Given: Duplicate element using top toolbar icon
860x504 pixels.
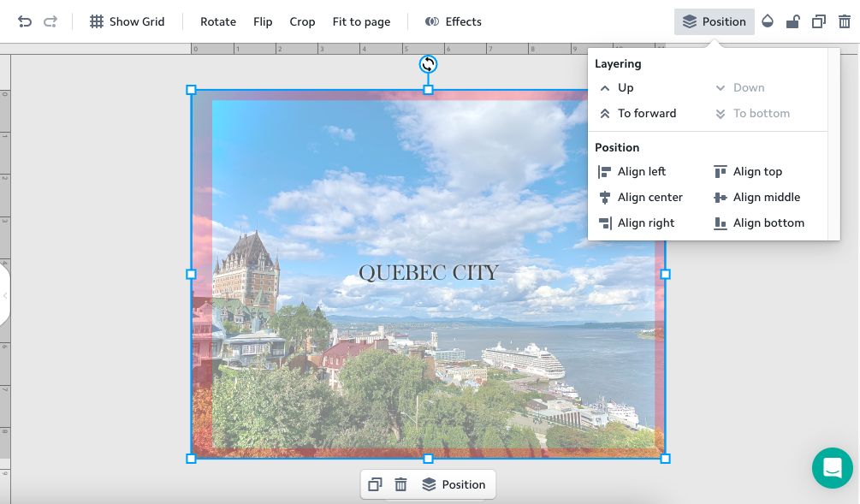Looking at the screenshot, I should (819, 21).
